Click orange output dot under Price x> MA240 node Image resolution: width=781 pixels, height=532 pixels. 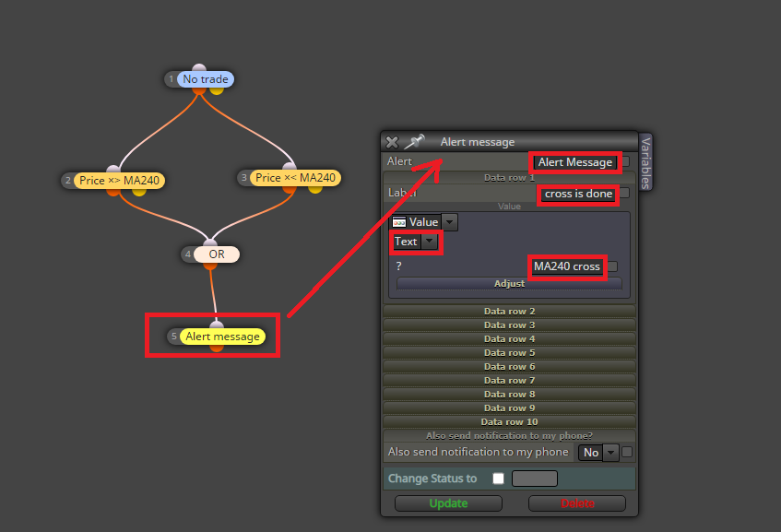coord(113,192)
